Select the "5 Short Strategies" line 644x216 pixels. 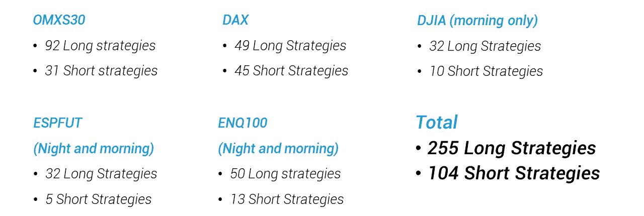point(99,199)
